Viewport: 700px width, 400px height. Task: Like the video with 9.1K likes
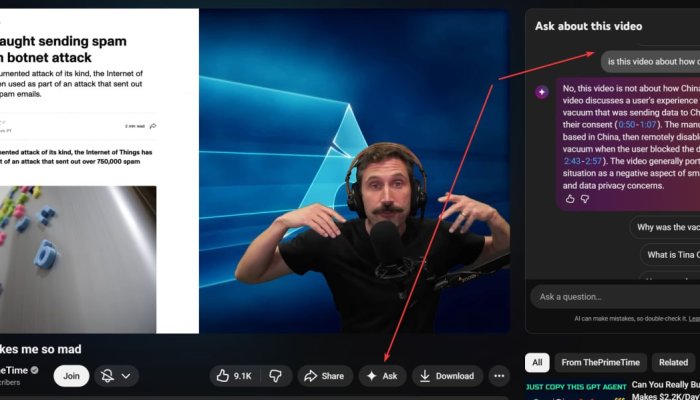point(235,376)
